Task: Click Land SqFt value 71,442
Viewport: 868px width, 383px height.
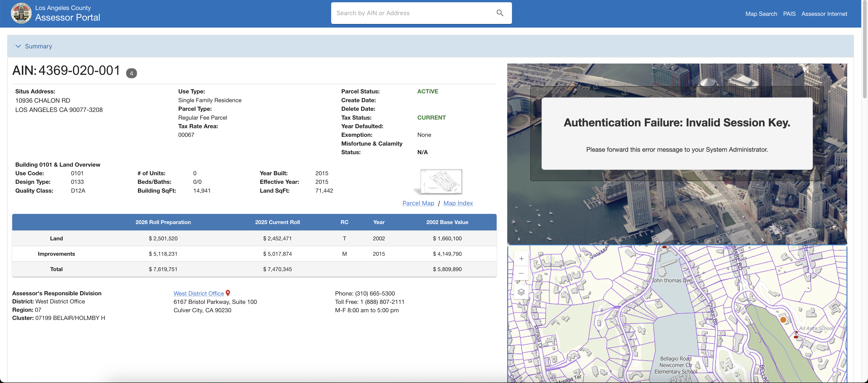Action: (324, 191)
